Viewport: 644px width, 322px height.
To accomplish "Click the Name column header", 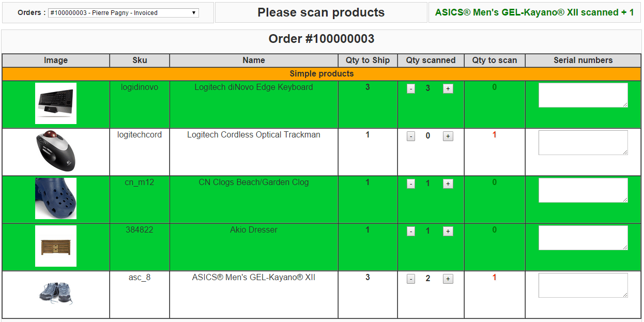I will [254, 60].
